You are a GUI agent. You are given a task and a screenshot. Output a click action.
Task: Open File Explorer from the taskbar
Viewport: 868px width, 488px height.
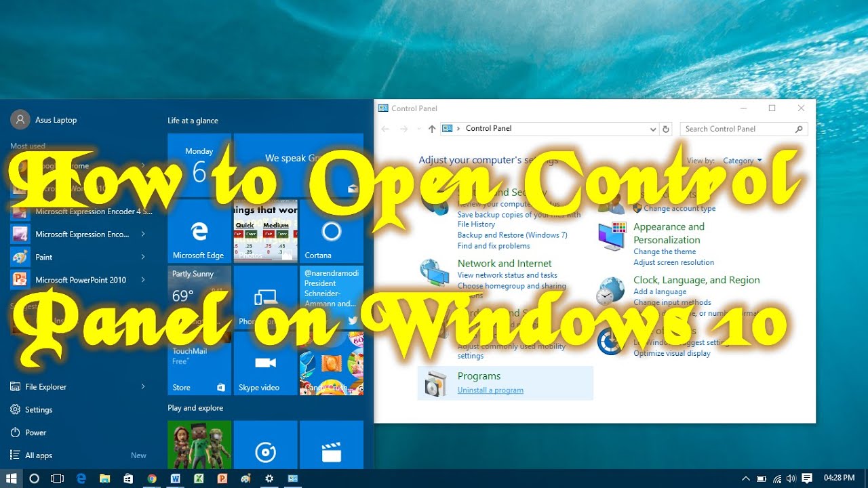click(x=104, y=479)
